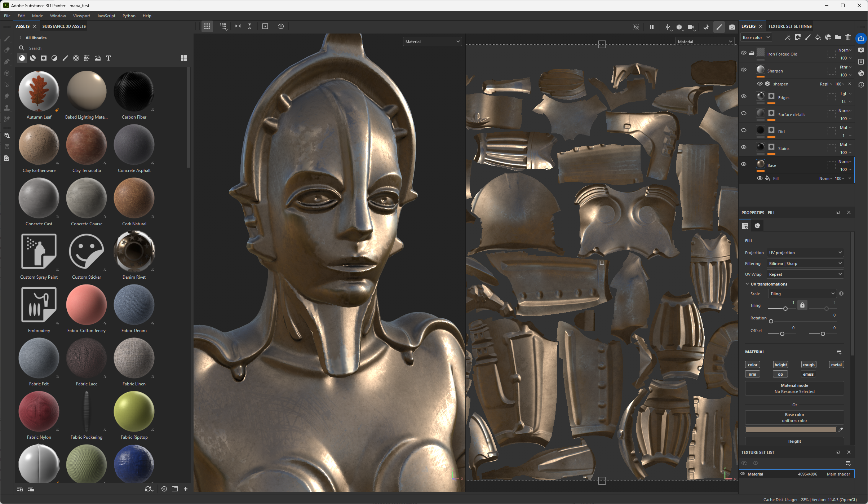The height and width of the screenshot is (504, 868).
Task: Click the camera screenshot icon in viewport toolbar
Action: tap(732, 27)
